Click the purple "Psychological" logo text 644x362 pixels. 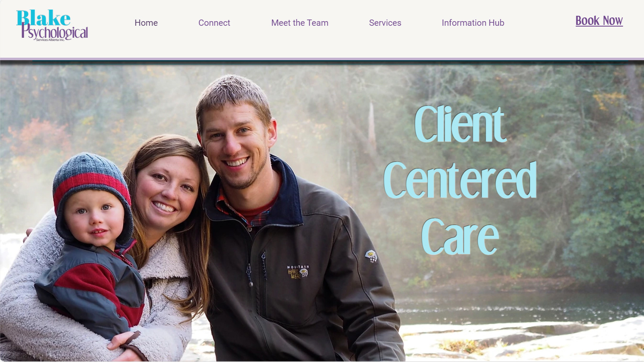tap(54, 32)
